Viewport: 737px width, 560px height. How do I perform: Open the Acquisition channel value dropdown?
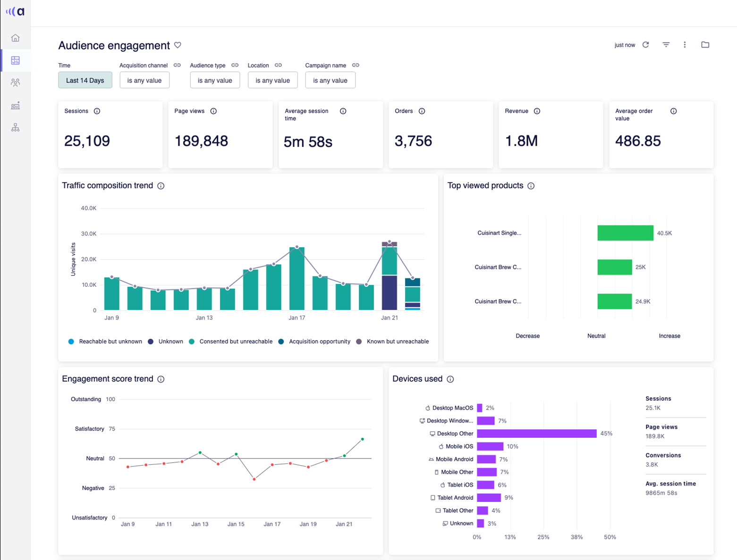pos(144,80)
